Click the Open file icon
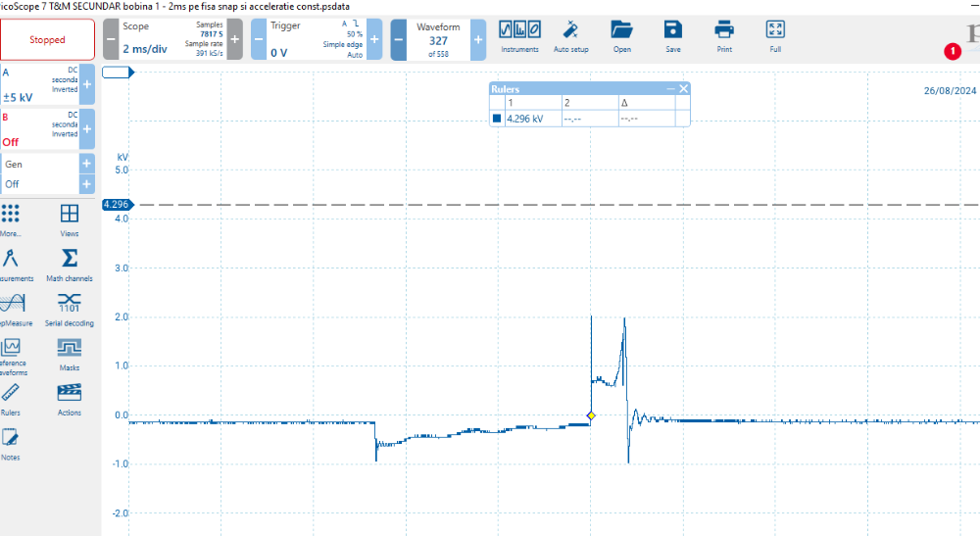 pos(621,36)
